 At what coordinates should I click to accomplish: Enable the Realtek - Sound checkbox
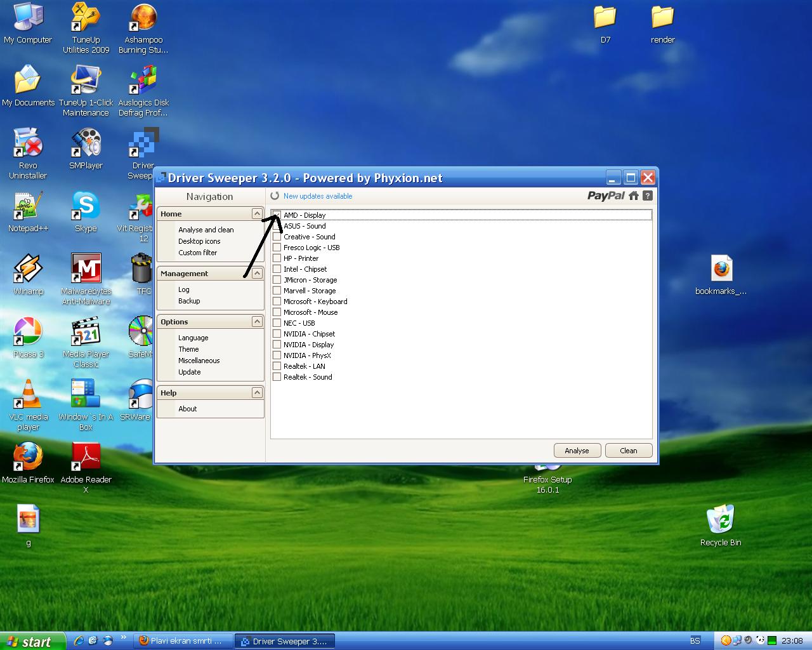(277, 377)
